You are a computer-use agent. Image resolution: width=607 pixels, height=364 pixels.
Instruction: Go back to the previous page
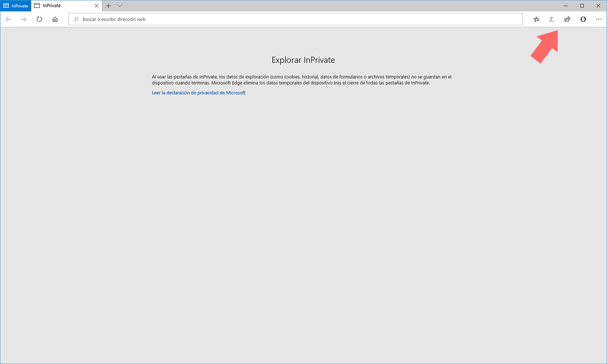pyautogui.click(x=8, y=19)
